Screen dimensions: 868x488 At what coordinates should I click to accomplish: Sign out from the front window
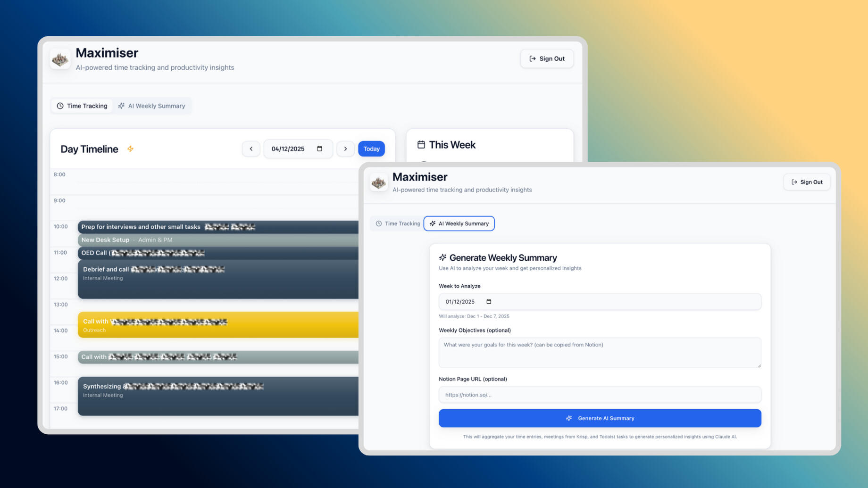(807, 182)
